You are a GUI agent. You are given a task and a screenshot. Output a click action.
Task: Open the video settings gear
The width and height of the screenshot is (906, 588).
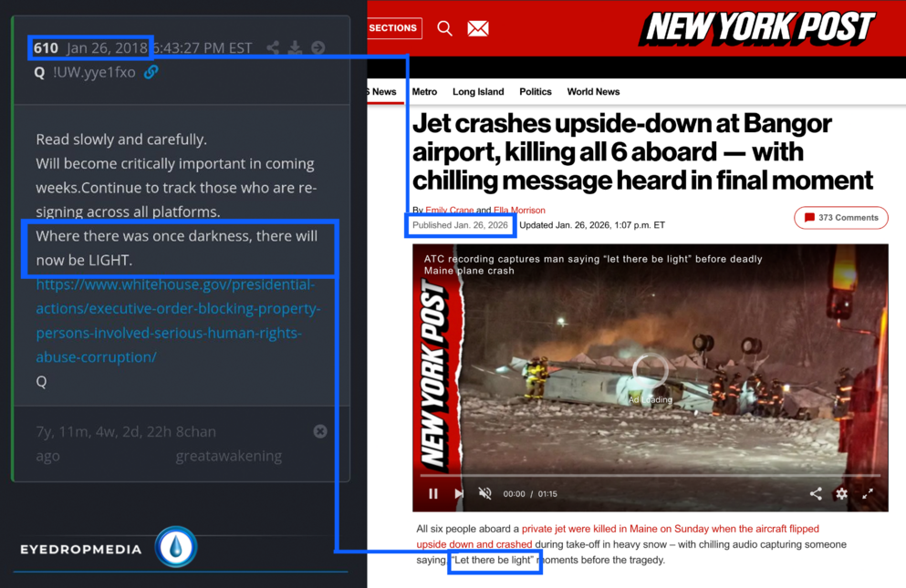[x=841, y=493]
